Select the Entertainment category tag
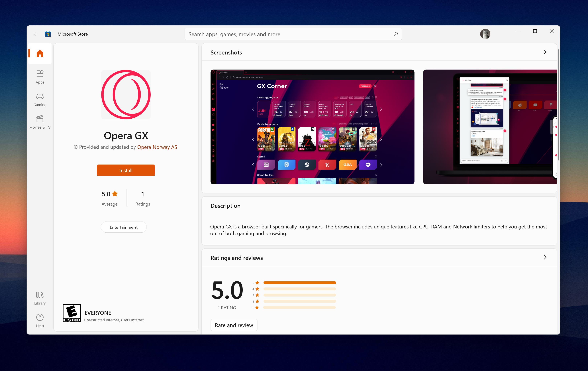588x371 pixels. click(124, 227)
